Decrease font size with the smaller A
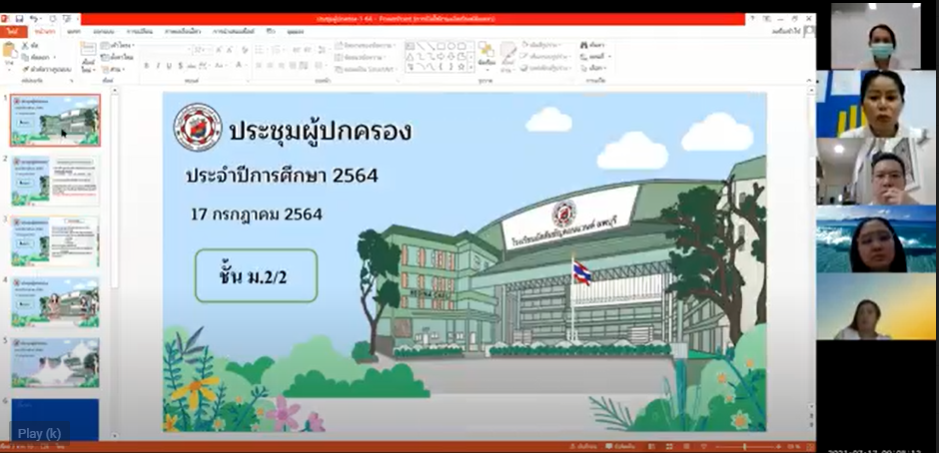This screenshot has width=939, height=453. tap(230, 50)
